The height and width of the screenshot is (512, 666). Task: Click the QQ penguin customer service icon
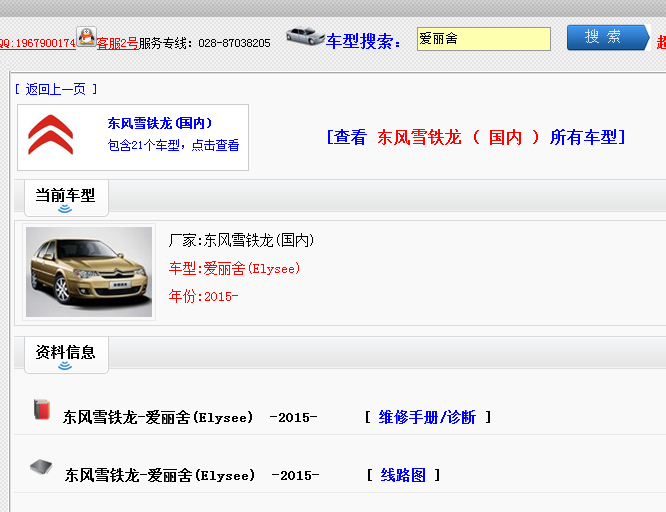pos(86,37)
